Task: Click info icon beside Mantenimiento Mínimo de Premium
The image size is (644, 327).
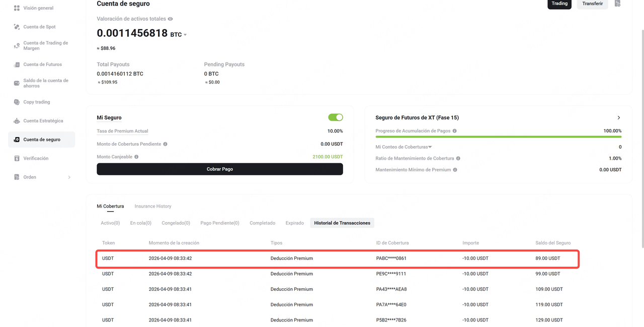Action: 455,170
